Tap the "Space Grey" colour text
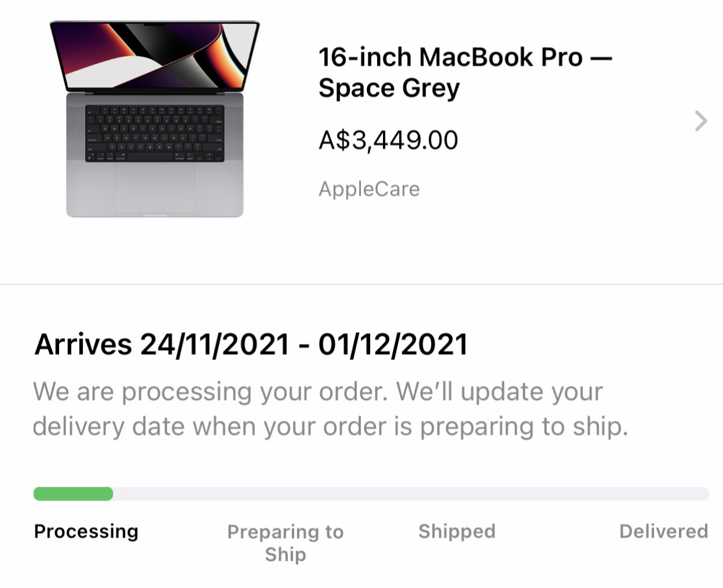723x588 pixels. (389, 89)
